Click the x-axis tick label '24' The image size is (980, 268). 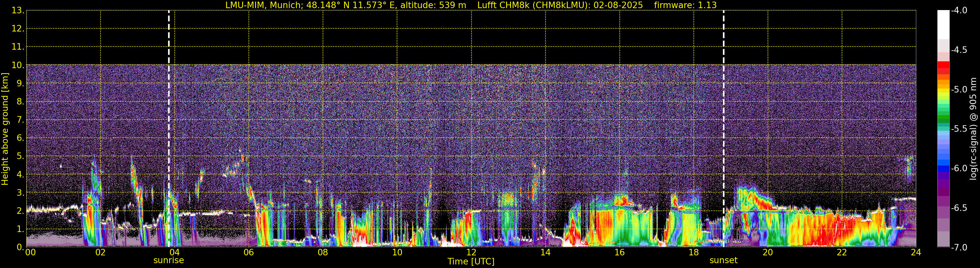916,252
